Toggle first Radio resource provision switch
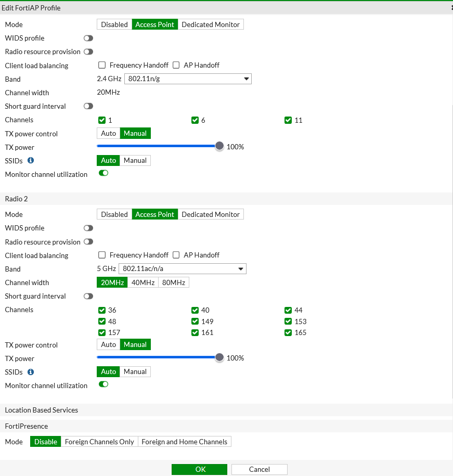 88,52
